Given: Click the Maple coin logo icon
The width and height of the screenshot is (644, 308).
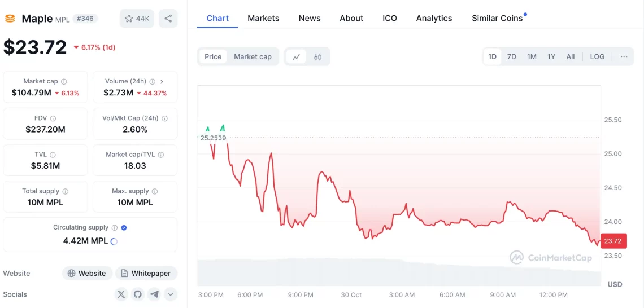Looking at the screenshot, I should click(x=10, y=19).
